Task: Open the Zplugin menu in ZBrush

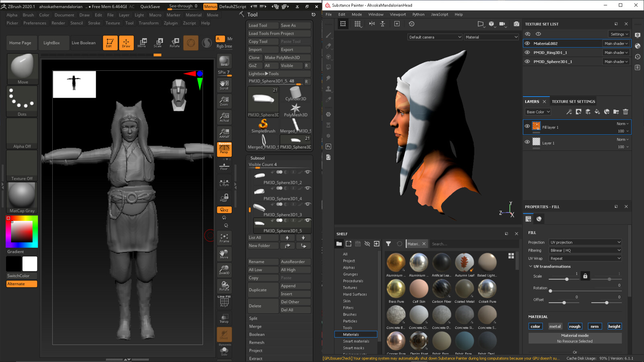Action: point(171,23)
